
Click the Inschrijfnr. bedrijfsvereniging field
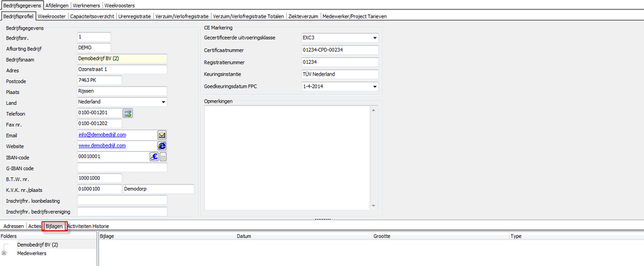(x=122, y=212)
